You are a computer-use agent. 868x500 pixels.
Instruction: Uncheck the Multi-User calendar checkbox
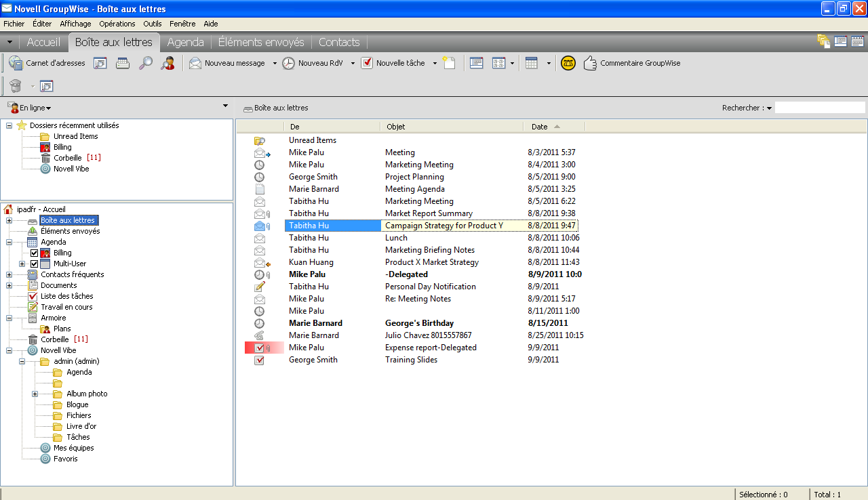(34, 264)
